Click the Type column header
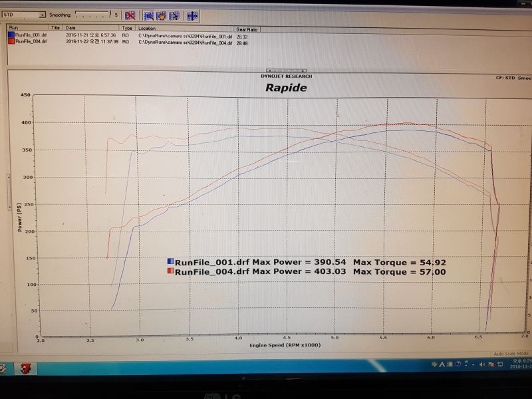 click(x=127, y=28)
